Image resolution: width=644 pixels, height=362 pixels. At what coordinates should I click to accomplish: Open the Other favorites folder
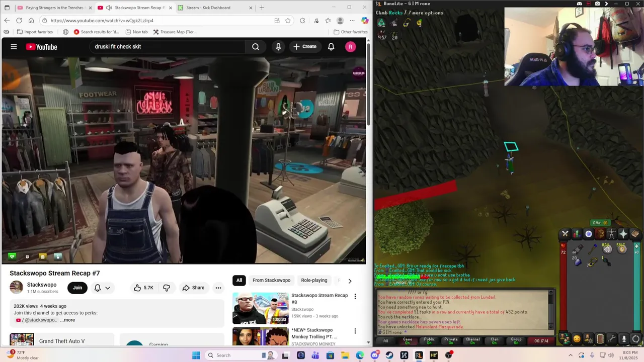pyautogui.click(x=351, y=32)
